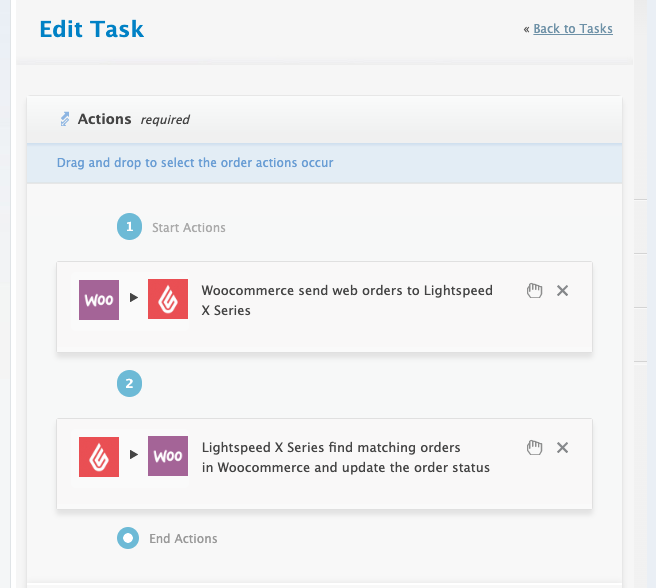Click the tools icon beside Actions heading
This screenshot has height=588, width=656.
[x=65, y=120]
